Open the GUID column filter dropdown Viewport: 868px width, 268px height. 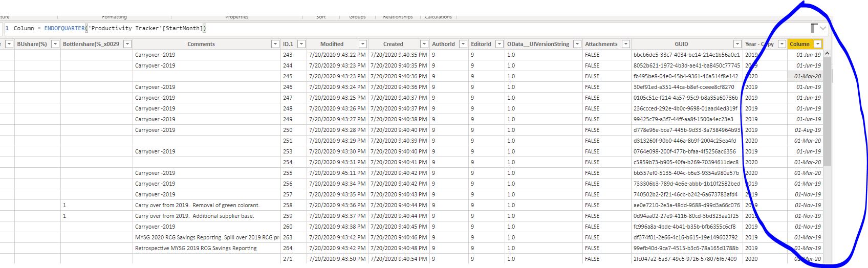[x=737, y=44]
